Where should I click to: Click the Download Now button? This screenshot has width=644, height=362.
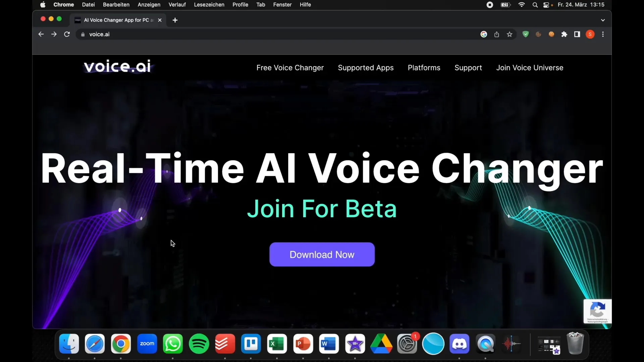(322, 255)
